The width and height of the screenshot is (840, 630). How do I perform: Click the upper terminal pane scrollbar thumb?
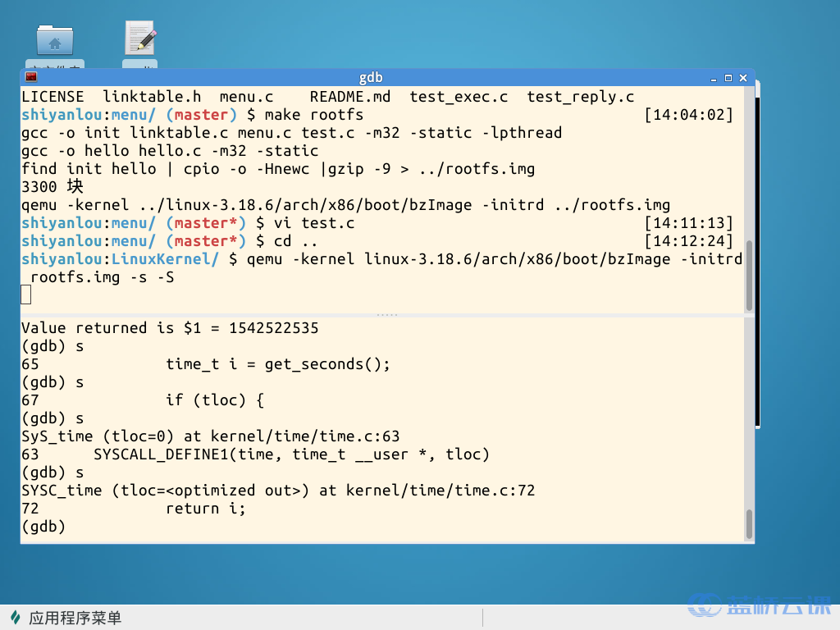pos(749,276)
